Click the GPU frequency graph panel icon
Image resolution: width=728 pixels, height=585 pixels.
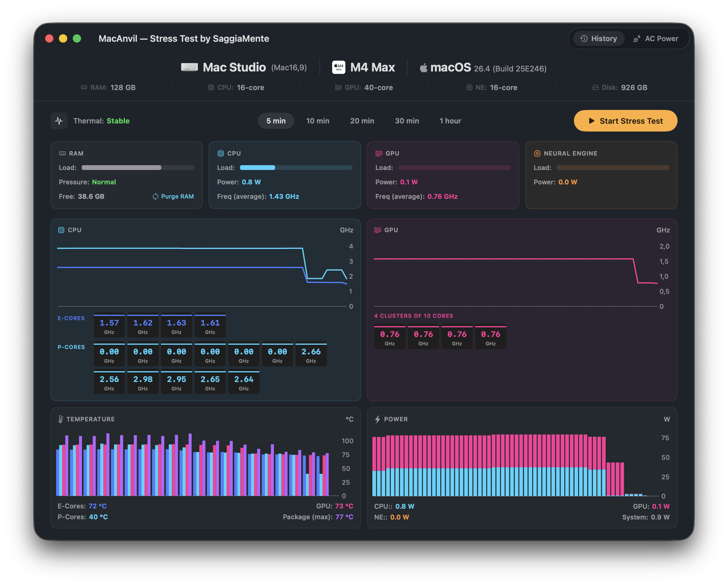pos(378,230)
